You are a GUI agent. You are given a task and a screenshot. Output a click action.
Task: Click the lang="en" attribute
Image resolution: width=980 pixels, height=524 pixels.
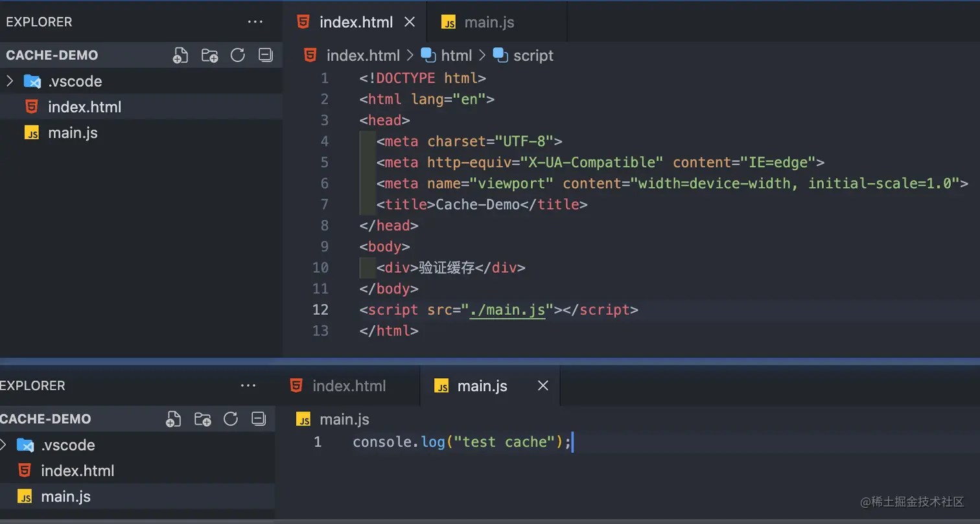pos(449,99)
